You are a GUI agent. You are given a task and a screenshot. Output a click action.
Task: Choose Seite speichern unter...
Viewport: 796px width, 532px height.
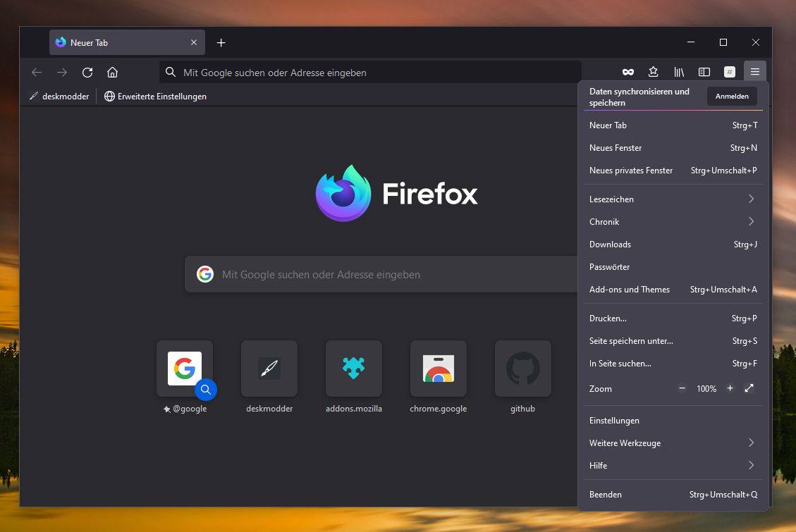673,341
